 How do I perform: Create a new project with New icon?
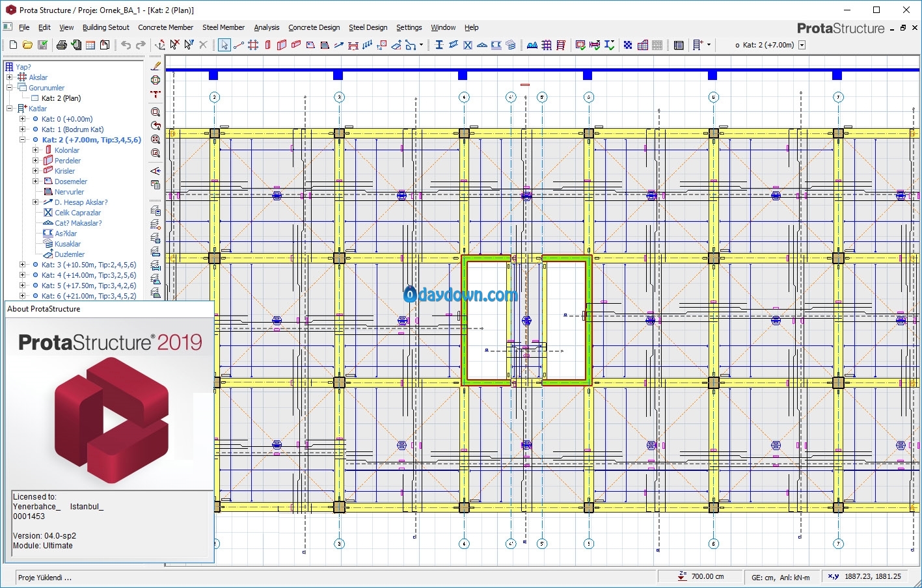pos(13,45)
